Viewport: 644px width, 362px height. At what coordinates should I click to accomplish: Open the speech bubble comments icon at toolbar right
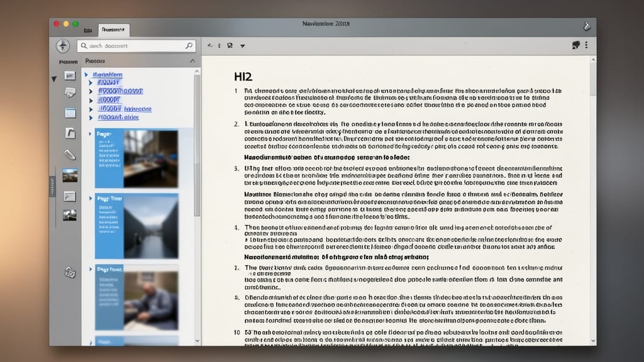[x=576, y=45]
